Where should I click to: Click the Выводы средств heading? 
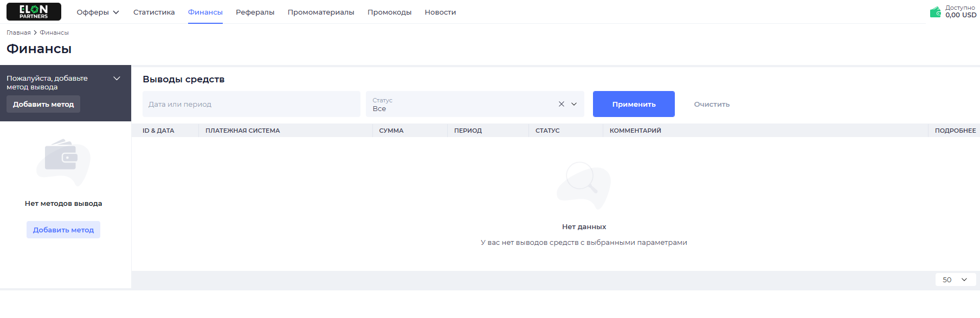click(x=184, y=79)
